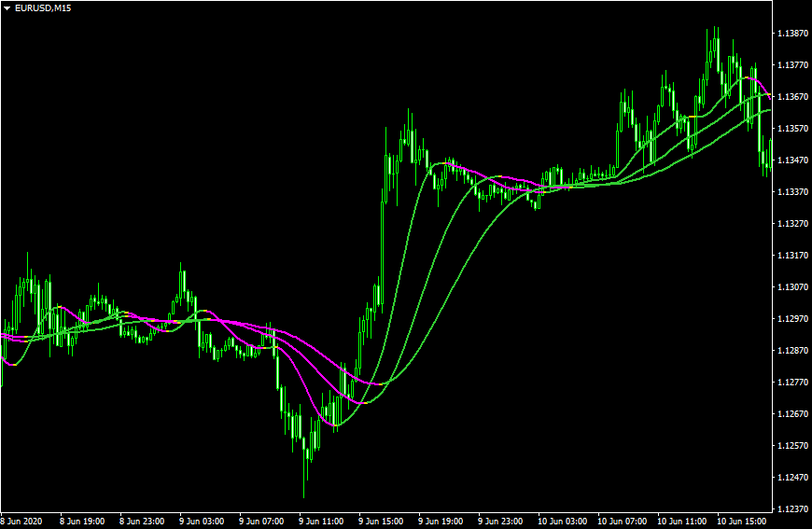Click the 9 Jun 11:00 time label
Image resolution: width=812 pixels, height=529 pixels.
(x=322, y=520)
